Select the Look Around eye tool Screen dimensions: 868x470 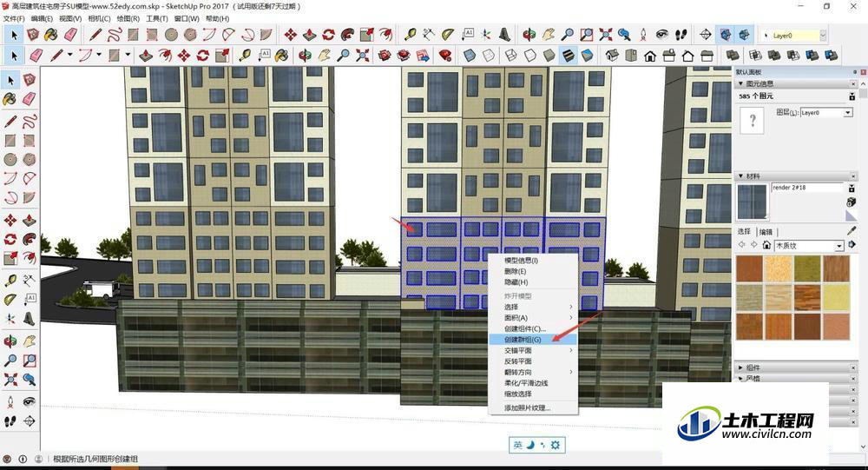[662, 35]
